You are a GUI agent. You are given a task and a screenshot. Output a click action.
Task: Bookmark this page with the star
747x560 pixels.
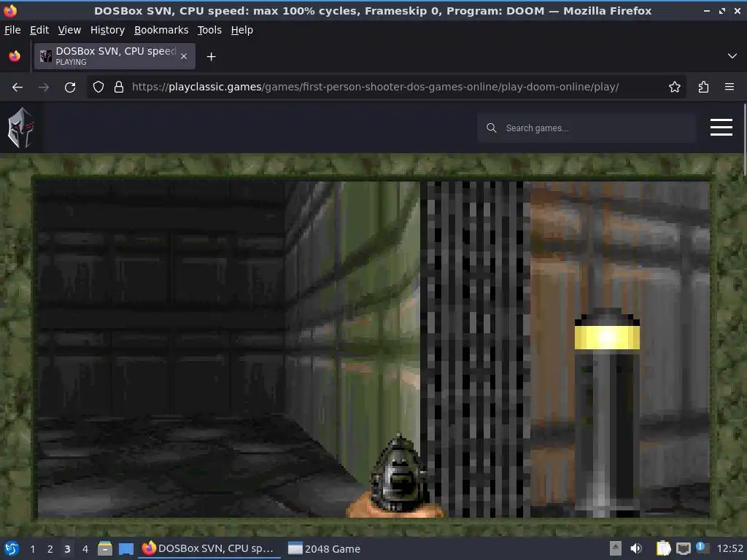point(675,87)
